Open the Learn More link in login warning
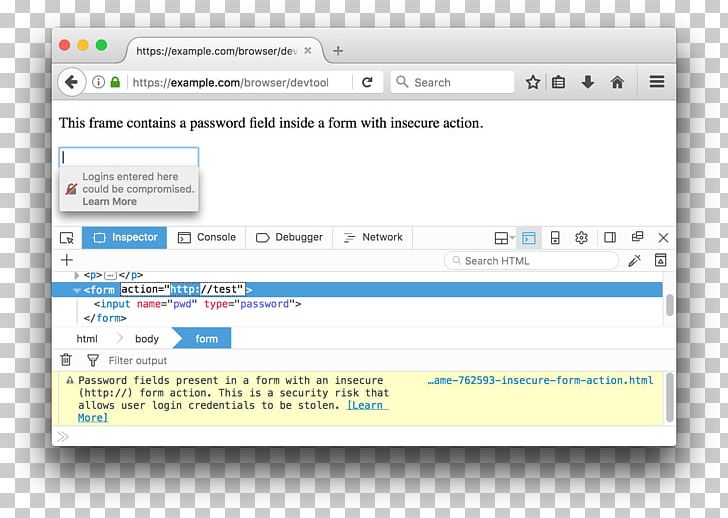The image size is (728, 518). pyautogui.click(x=110, y=201)
